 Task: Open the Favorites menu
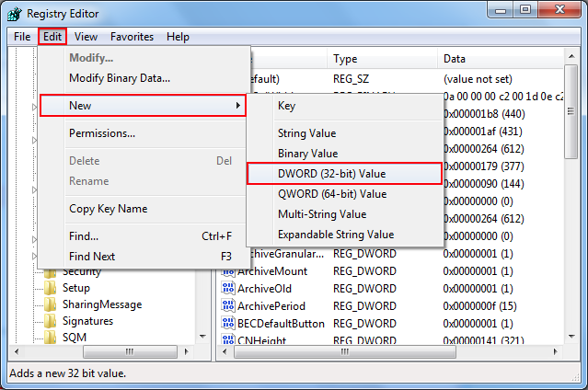click(x=132, y=37)
